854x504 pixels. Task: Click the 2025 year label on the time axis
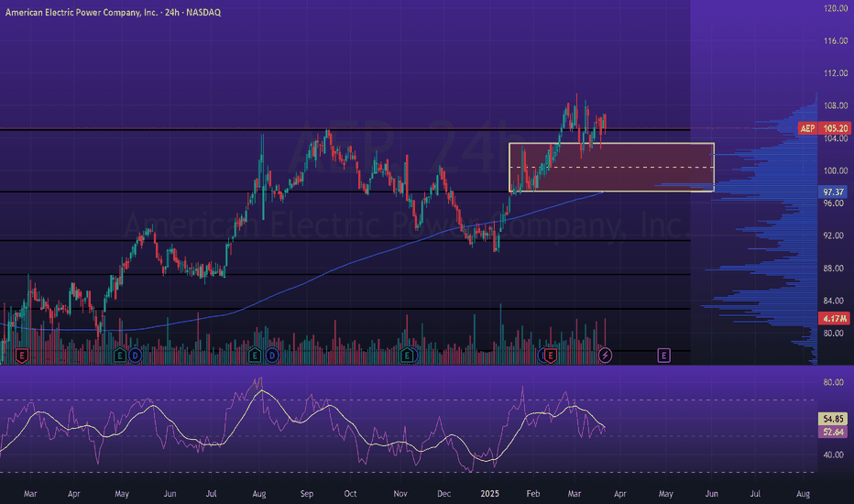(x=489, y=494)
